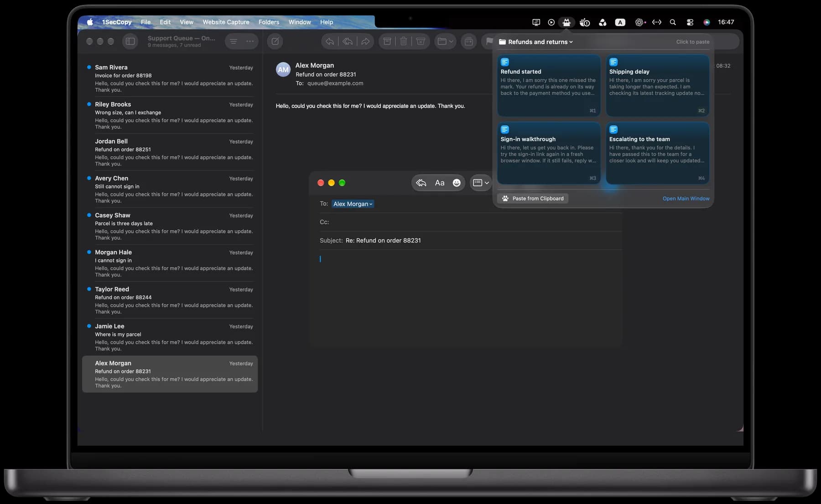The width and height of the screenshot is (821, 504).
Task: Select the Escalating to the team snippet
Action: [x=657, y=153]
